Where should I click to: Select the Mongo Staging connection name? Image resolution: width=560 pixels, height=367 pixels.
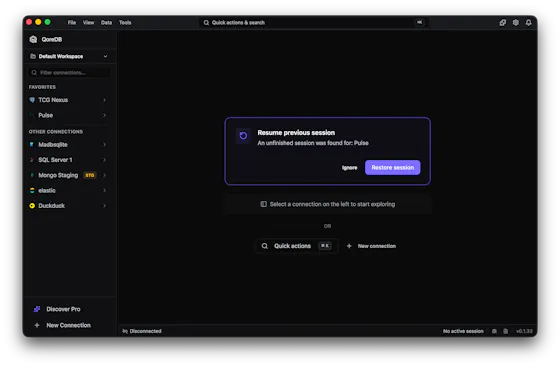click(58, 175)
